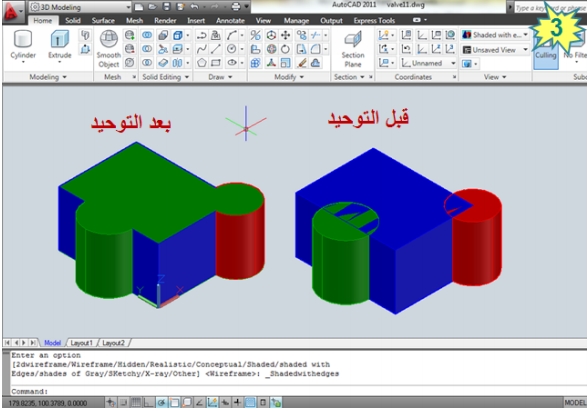Switch to the Surface ribbon tab

103,21
